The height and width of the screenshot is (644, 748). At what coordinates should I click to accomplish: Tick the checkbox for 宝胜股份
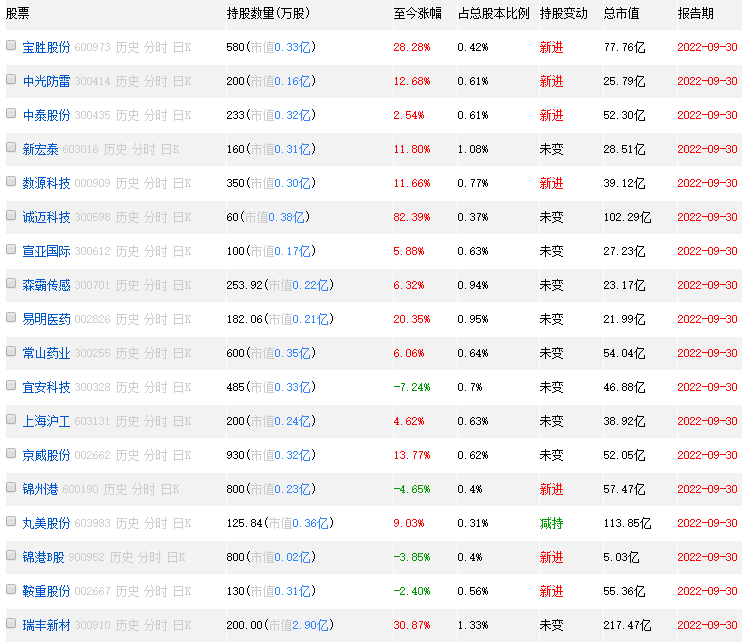point(11,45)
